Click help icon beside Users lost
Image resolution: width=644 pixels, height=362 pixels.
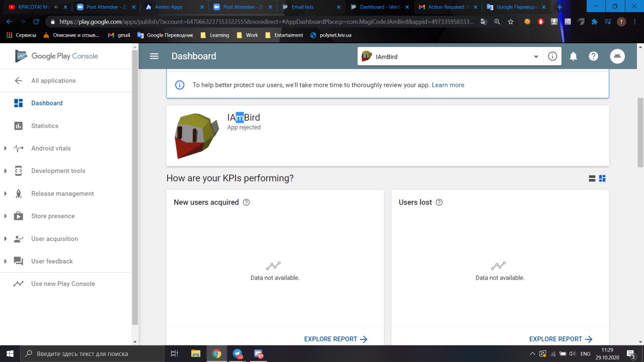(x=439, y=202)
